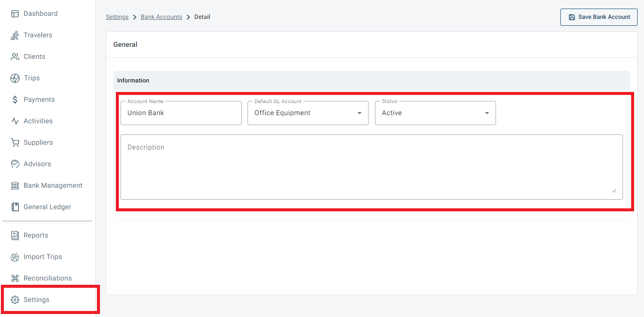This screenshot has height=317, width=644.
Task: Follow the Bank Accounts breadcrumb link
Action: pyautogui.click(x=161, y=17)
